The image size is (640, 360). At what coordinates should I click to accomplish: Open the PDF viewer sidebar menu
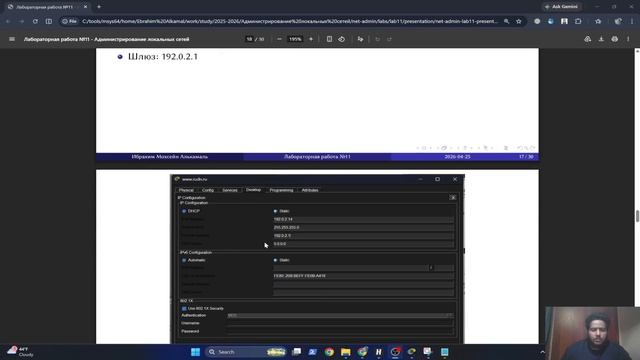click(x=12, y=39)
